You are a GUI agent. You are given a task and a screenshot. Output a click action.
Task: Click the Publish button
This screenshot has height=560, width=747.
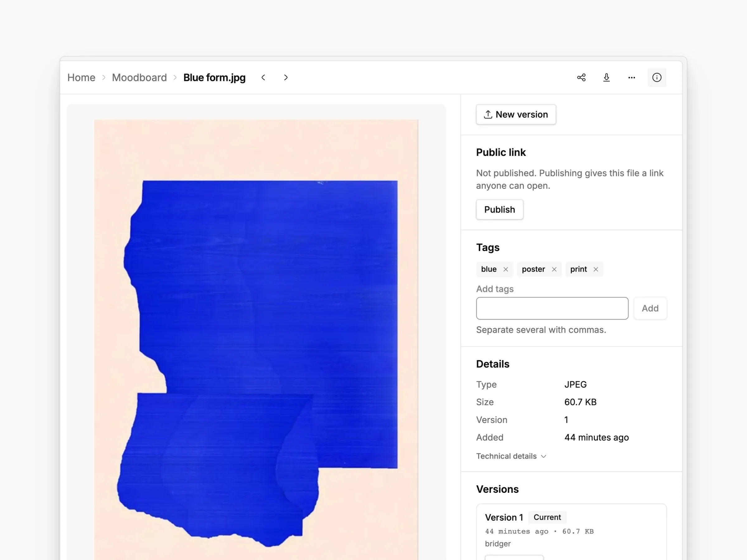pos(500,210)
